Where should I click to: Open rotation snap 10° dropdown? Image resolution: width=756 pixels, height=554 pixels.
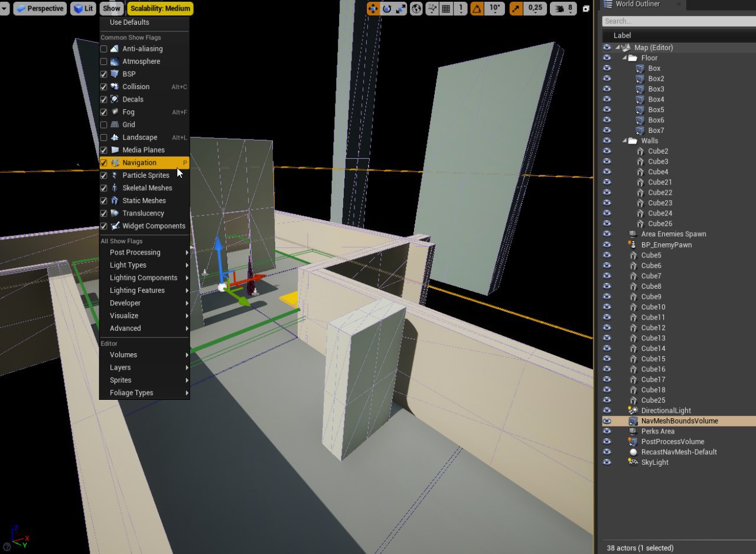tap(495, 9)
